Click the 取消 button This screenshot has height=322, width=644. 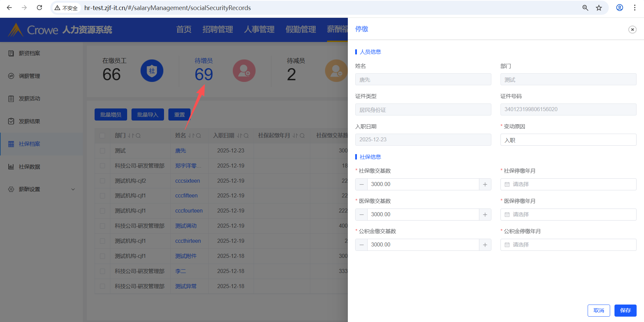click(x=598, y=310)
